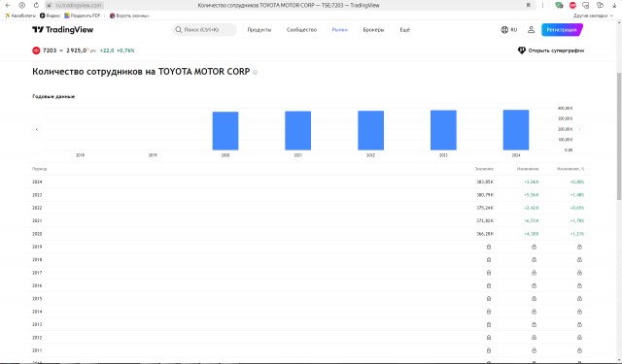Click the TradingView logo
This screenshot has height=364, width=622.
pos(62,30)
